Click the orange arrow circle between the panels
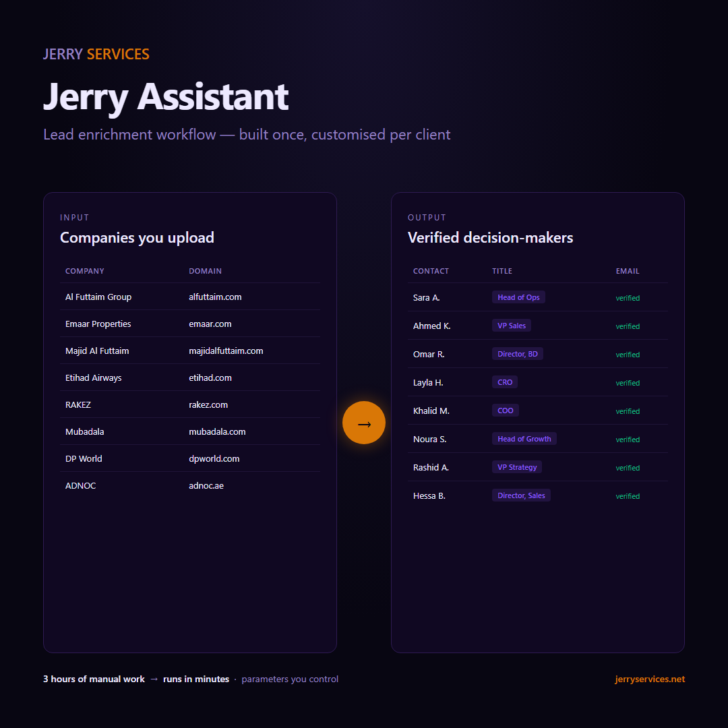 363,423
